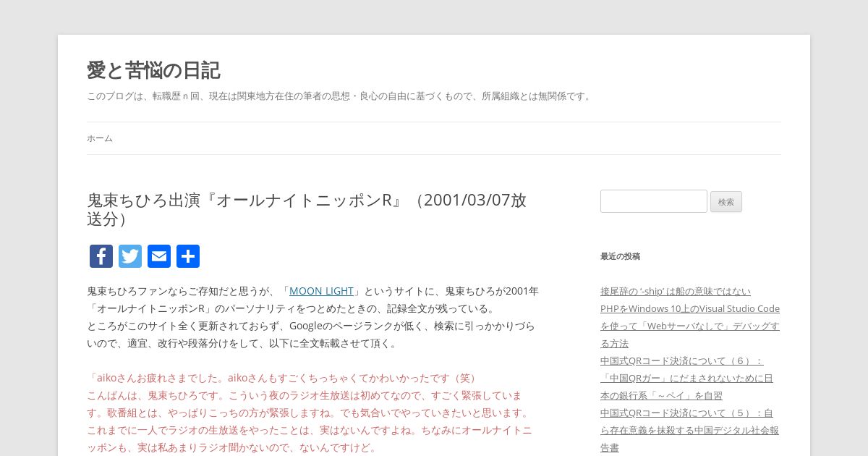Viewport: 868px width, 456px height.
Task: Click the 検索 search button
Action: [x=726, y=202]
